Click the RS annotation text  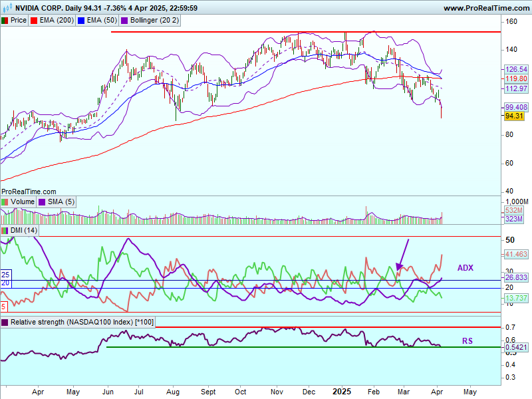pyautogui.click(x=467, y=341)
